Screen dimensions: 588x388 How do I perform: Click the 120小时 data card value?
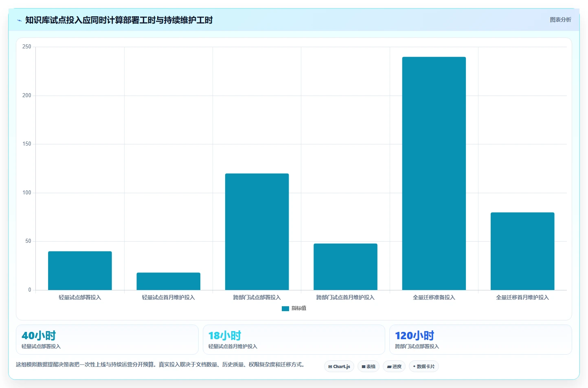[415, 336]
